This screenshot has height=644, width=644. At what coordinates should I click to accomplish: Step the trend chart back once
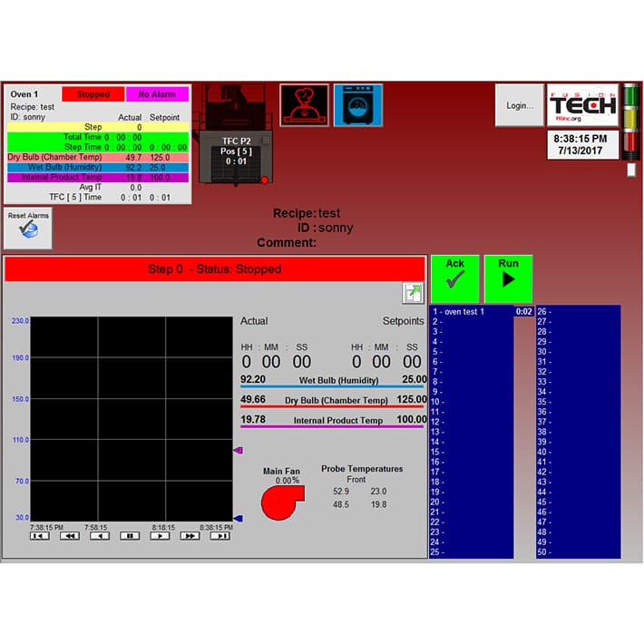tap(100, 536)
